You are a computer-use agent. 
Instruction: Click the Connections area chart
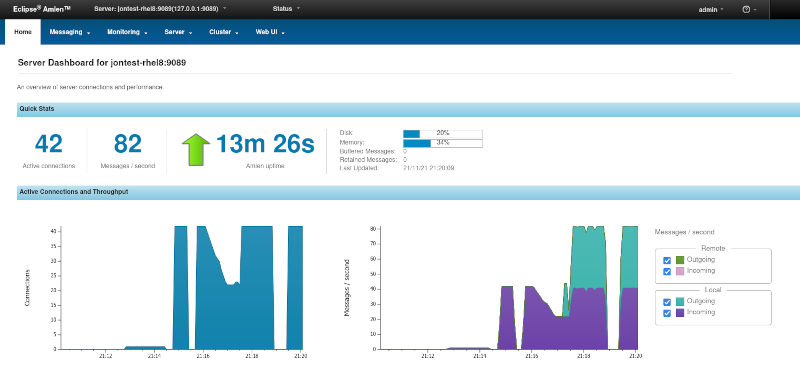pos(182,288)
